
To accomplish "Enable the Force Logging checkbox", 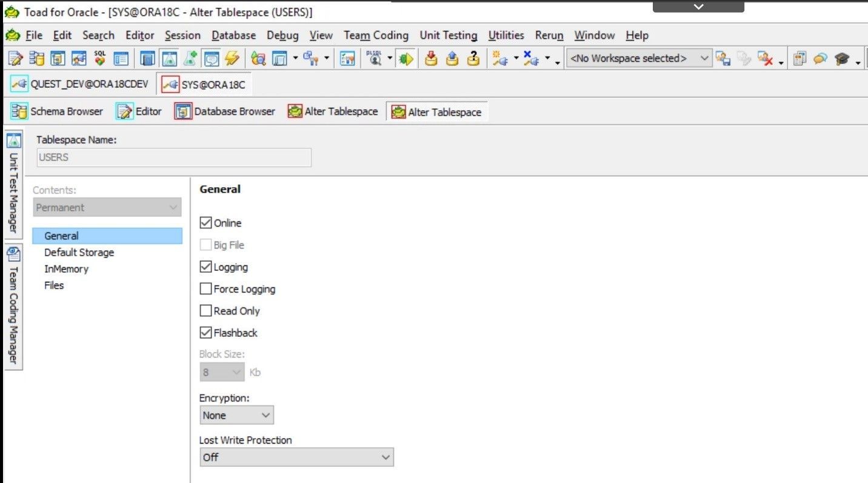I will pos(205,288).
